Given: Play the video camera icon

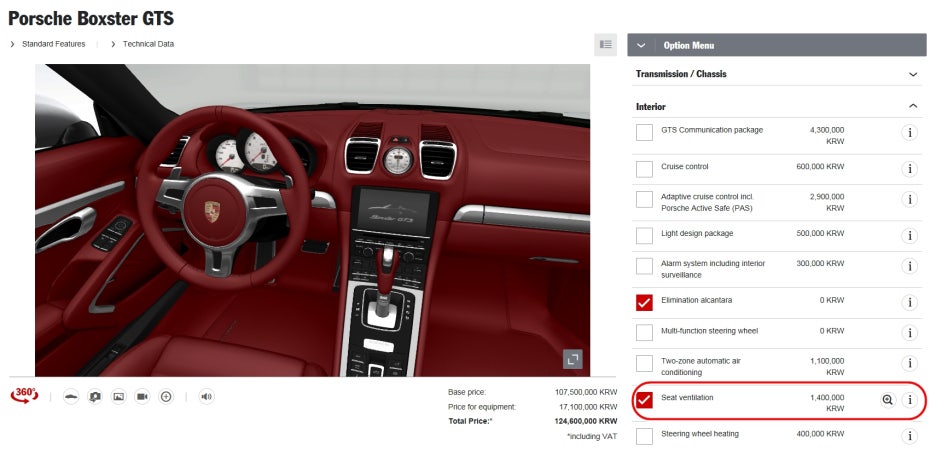Looking at the screenshot, I should tap(142, 396).
